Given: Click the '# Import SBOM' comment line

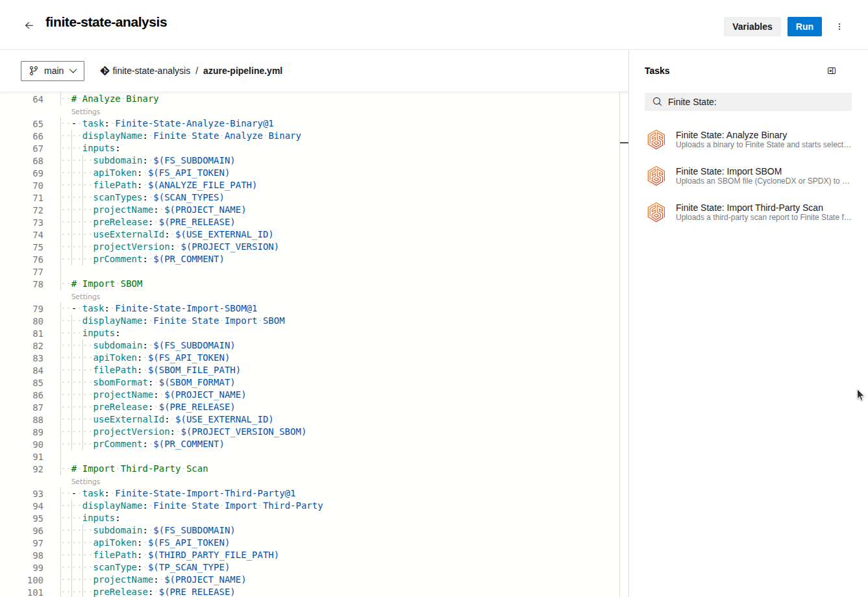Looking at the screenshot, I should click(x=107, y=284).
